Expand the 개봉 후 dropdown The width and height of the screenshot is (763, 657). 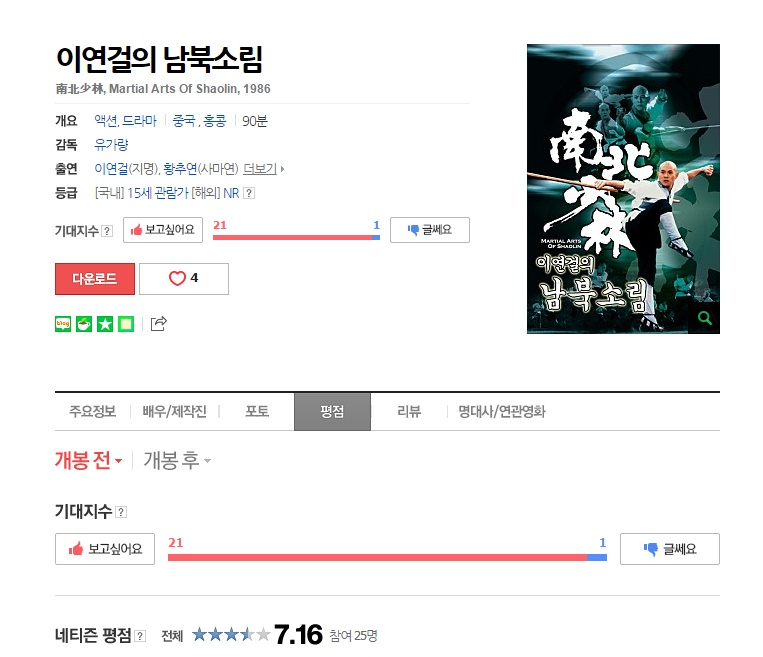tap(177, 460)
